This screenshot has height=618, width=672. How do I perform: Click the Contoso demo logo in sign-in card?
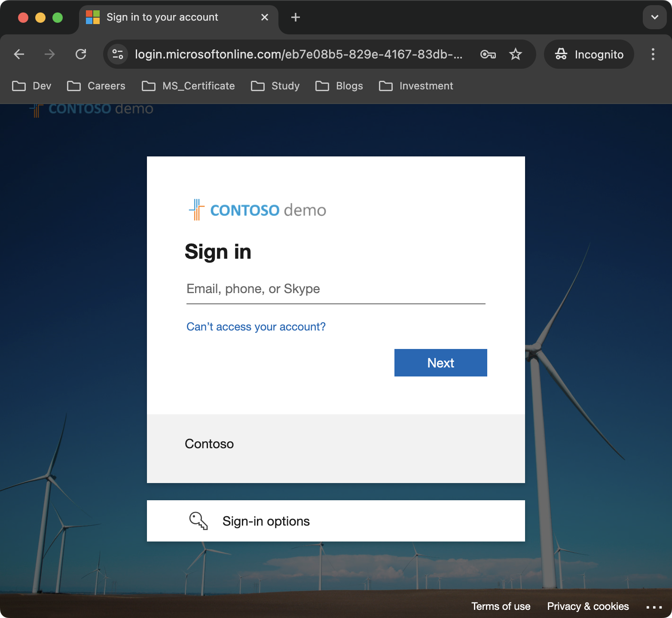coord(257,210)
